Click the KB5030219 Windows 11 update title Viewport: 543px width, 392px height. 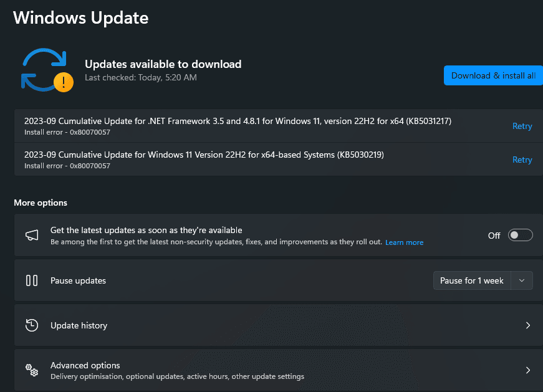pos(204,155)
